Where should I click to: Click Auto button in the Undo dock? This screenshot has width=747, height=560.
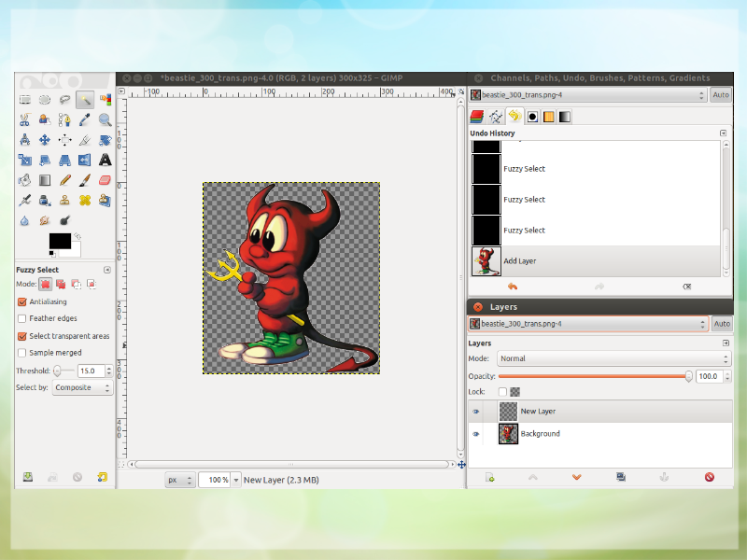coord(721,95)
